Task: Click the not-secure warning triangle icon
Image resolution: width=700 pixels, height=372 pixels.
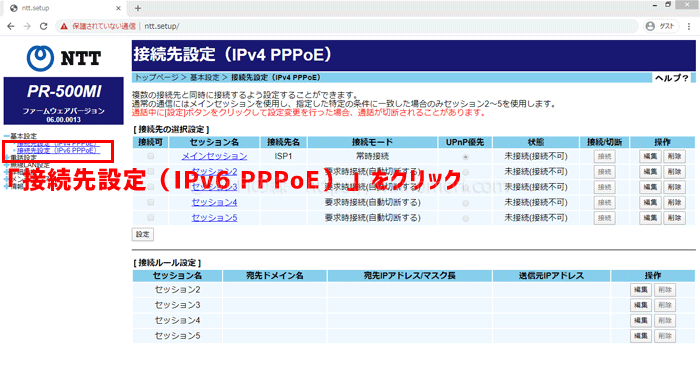Action: tap(64, 26)
